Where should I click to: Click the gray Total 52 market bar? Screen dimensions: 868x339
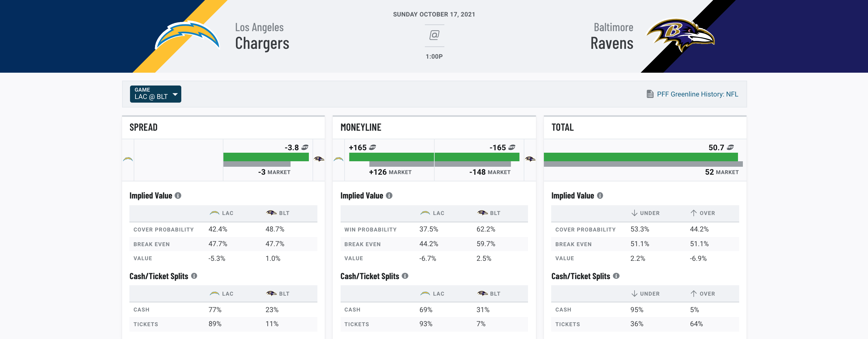coord(643,164)
